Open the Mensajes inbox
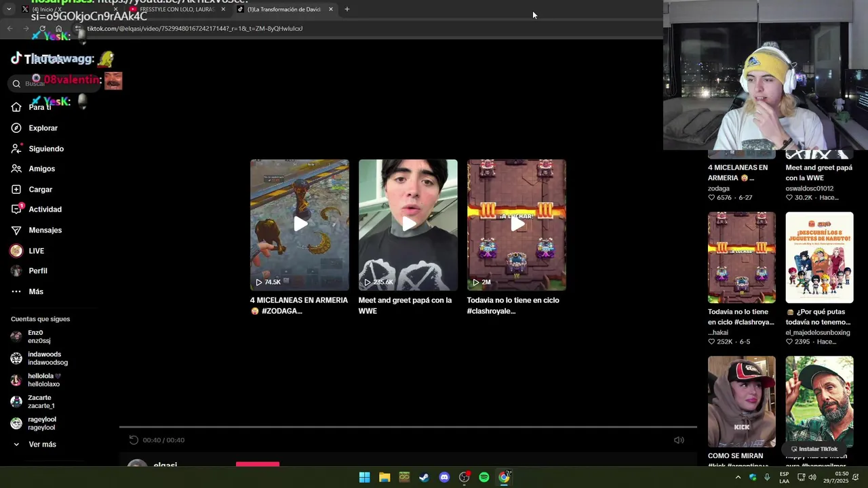868x488 pixels. point(37,230)
